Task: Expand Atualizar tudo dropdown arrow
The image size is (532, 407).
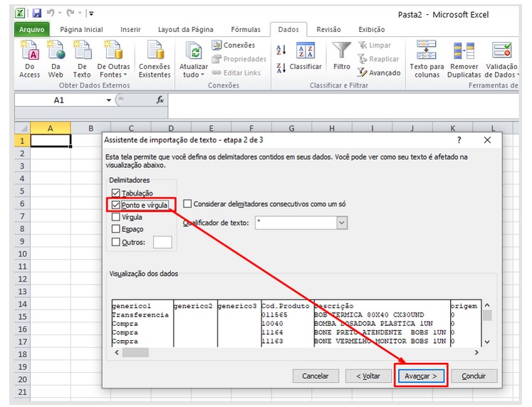Action: pos(202,75)
